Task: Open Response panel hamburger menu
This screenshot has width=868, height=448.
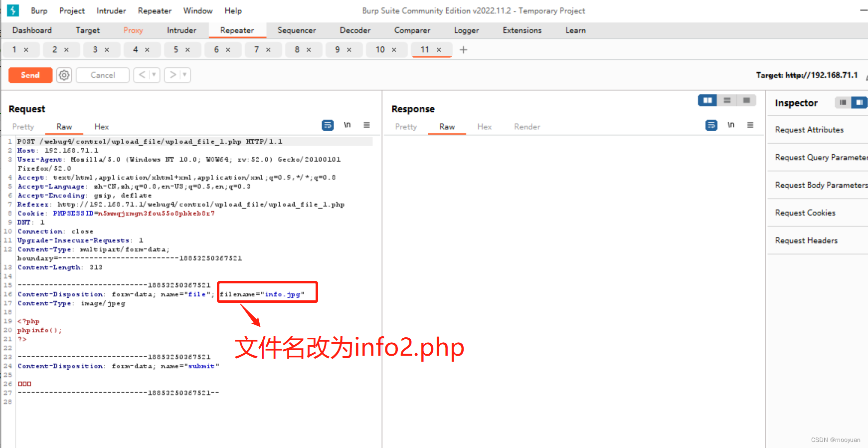Action: click(x=750, y=125)
